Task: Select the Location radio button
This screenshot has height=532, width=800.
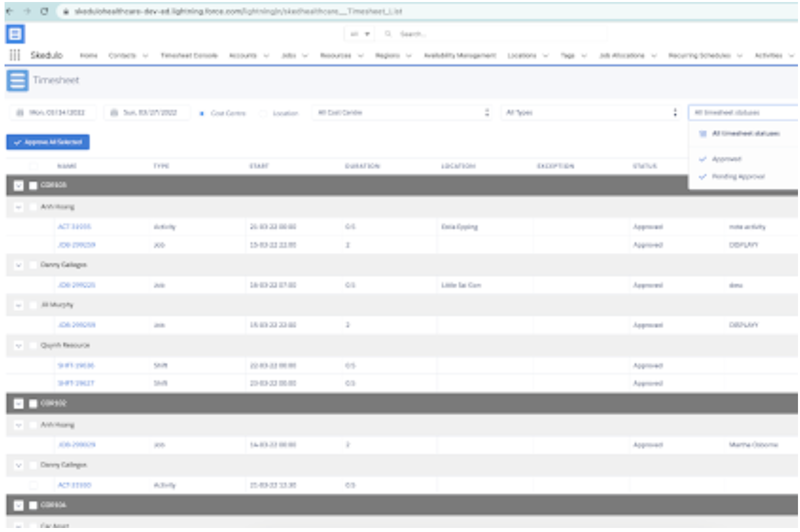Action: (x=263, y=113)
